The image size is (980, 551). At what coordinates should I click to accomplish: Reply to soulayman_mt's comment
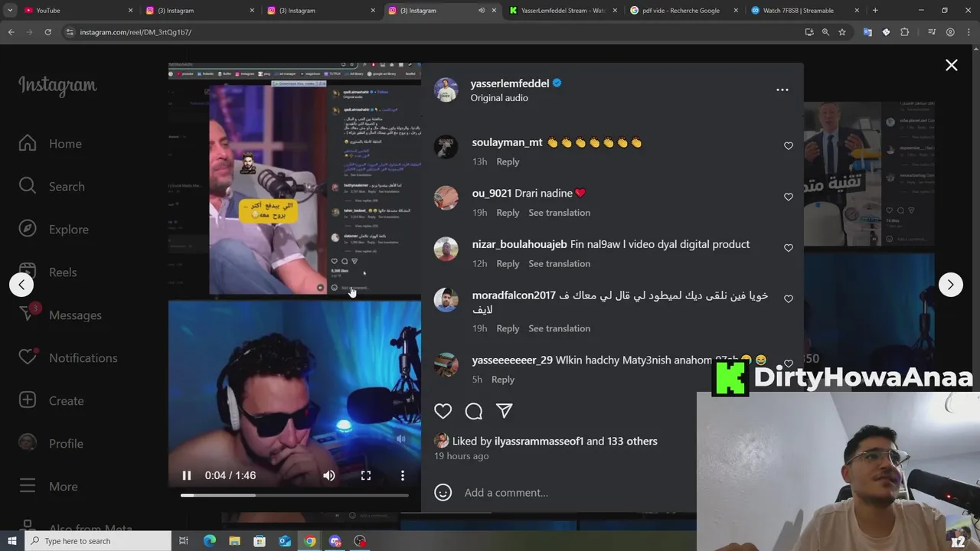point(508,161)
